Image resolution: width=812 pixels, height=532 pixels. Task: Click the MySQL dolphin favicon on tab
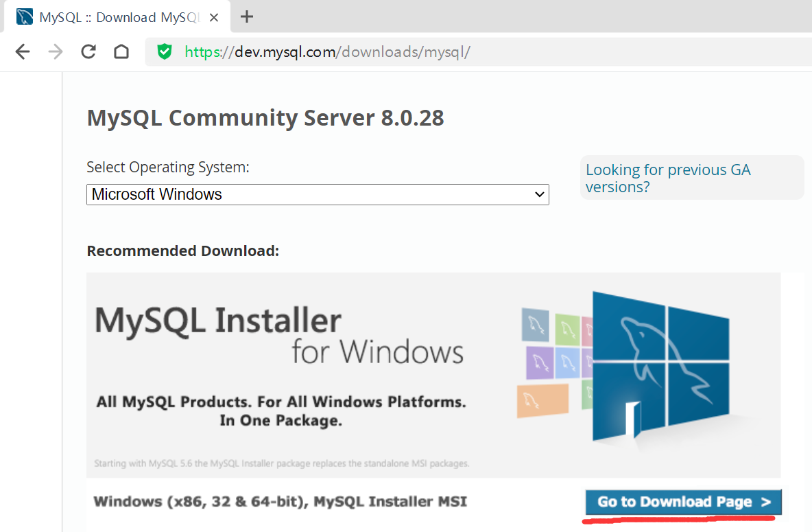[24, 17]
